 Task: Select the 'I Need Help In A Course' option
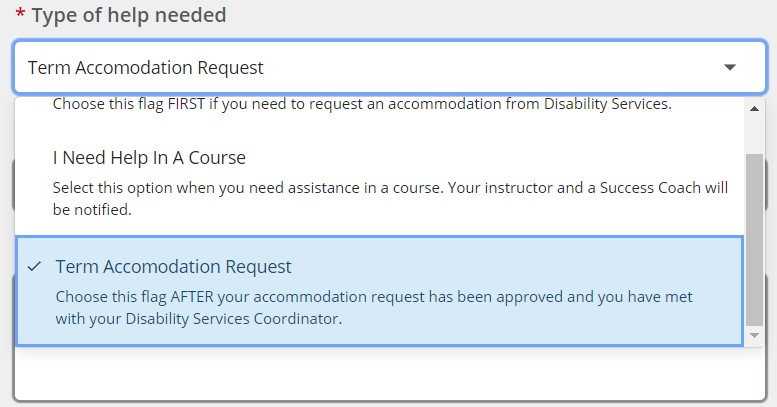click(x=149, y=158)
